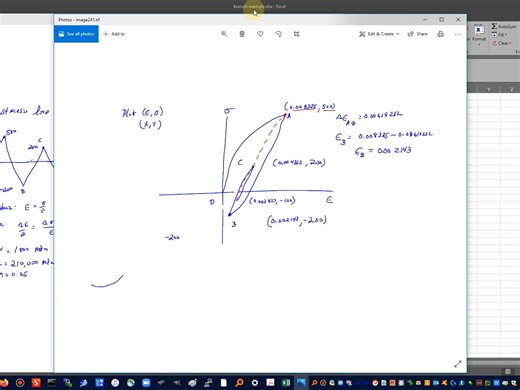The height and width of the screenshot is (390, 520).
Task: Switch to Excel from the taskbar
Action: pos(286,383)
